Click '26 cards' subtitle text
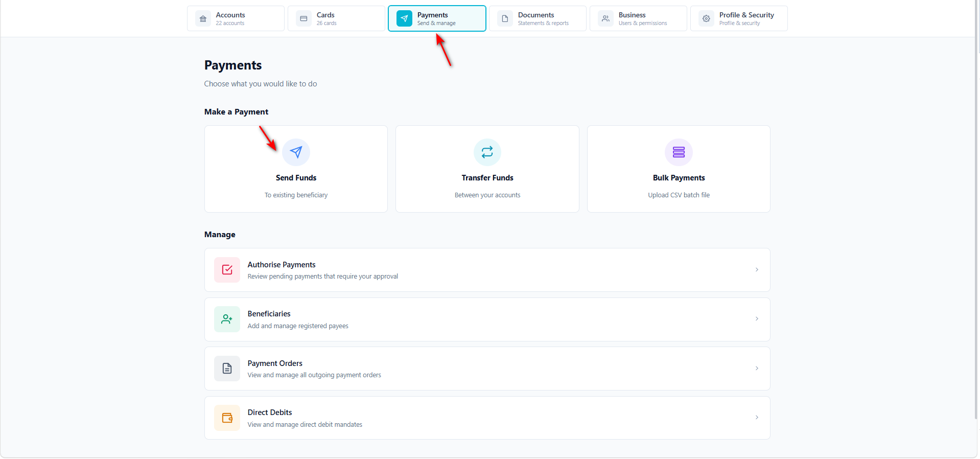 tap(326, 24)
